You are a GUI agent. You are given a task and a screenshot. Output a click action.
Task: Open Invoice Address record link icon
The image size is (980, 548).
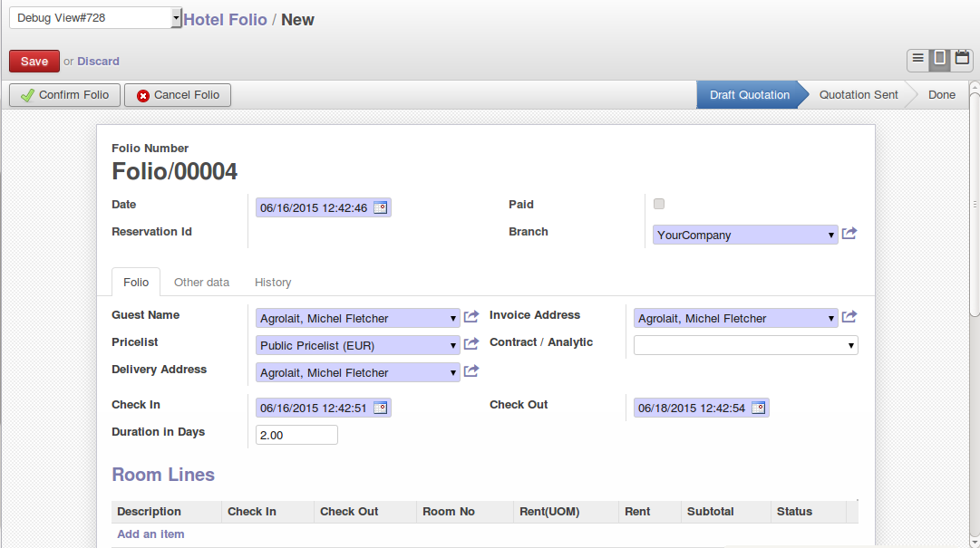pos(849,317)
